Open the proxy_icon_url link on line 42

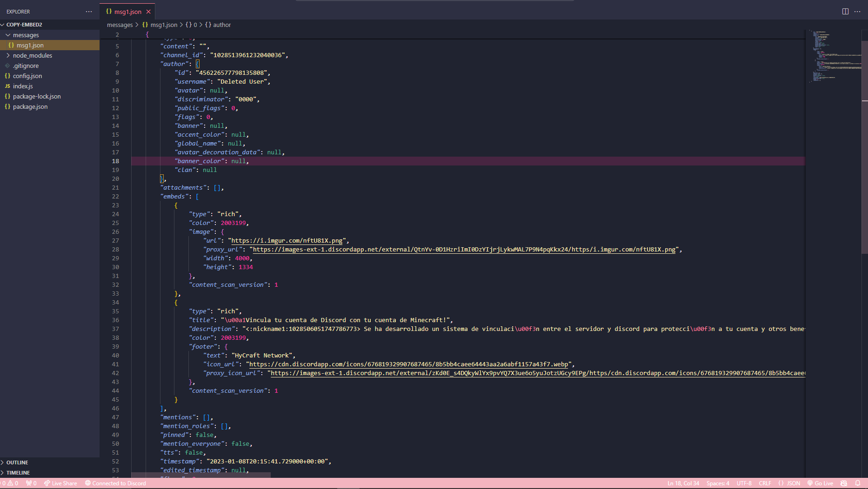538,373
